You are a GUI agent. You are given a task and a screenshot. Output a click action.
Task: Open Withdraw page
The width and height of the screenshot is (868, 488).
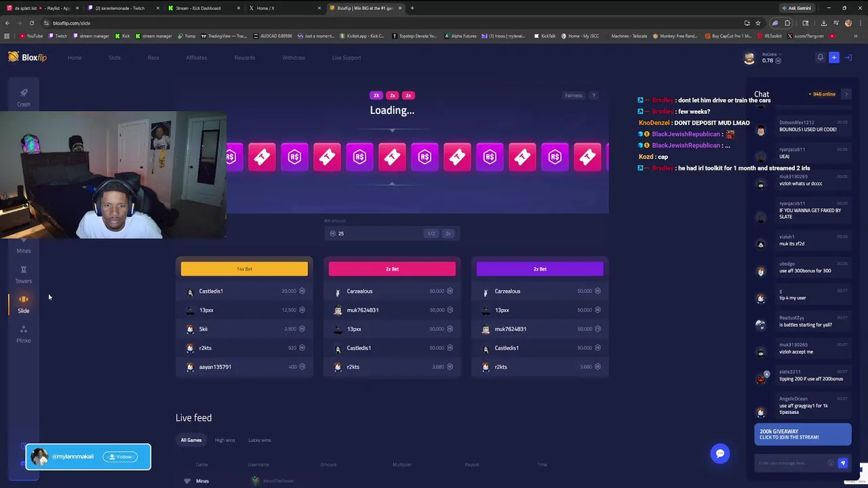tap(294, 58)
